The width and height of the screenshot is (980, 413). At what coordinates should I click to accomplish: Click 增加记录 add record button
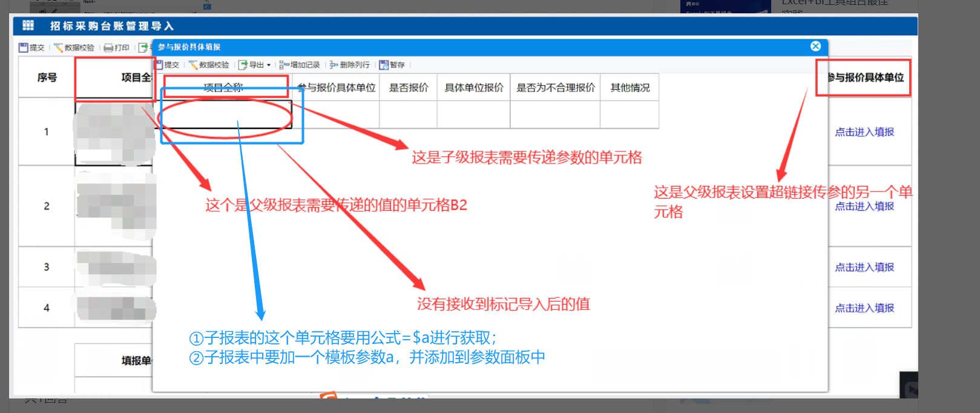click(300, 65)
